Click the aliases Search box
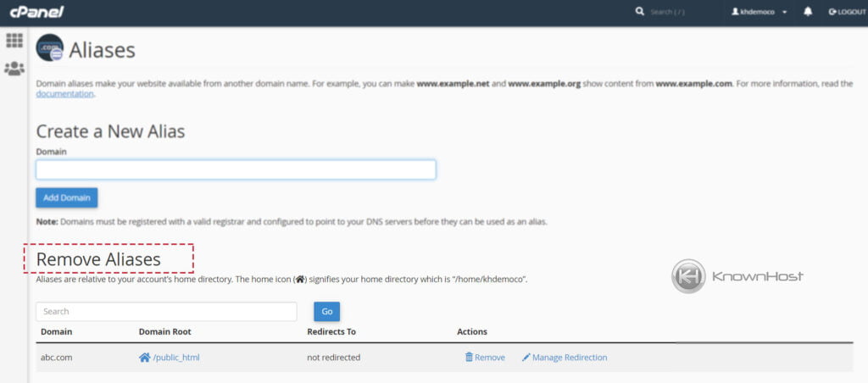The height and width of the screenshot is (383, 868). (167, 312)
